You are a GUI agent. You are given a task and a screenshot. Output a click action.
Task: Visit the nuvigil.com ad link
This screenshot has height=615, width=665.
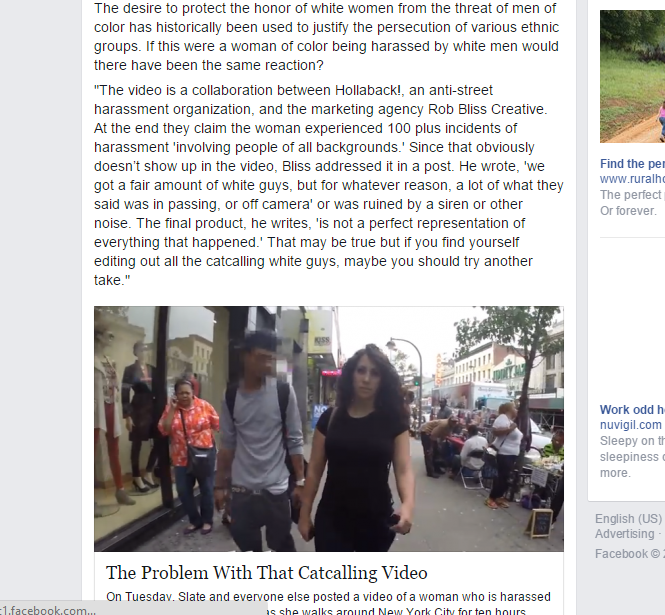coord(631,425)
